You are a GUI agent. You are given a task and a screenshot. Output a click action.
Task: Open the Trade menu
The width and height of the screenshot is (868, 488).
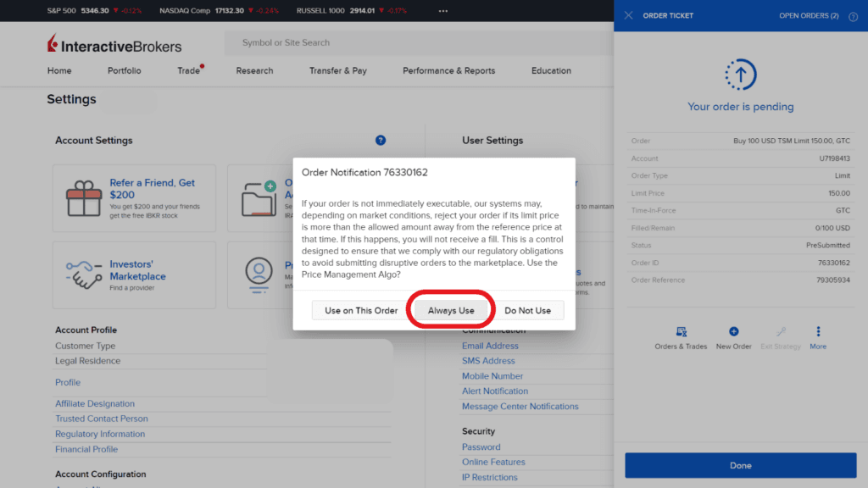pos(187,71)
